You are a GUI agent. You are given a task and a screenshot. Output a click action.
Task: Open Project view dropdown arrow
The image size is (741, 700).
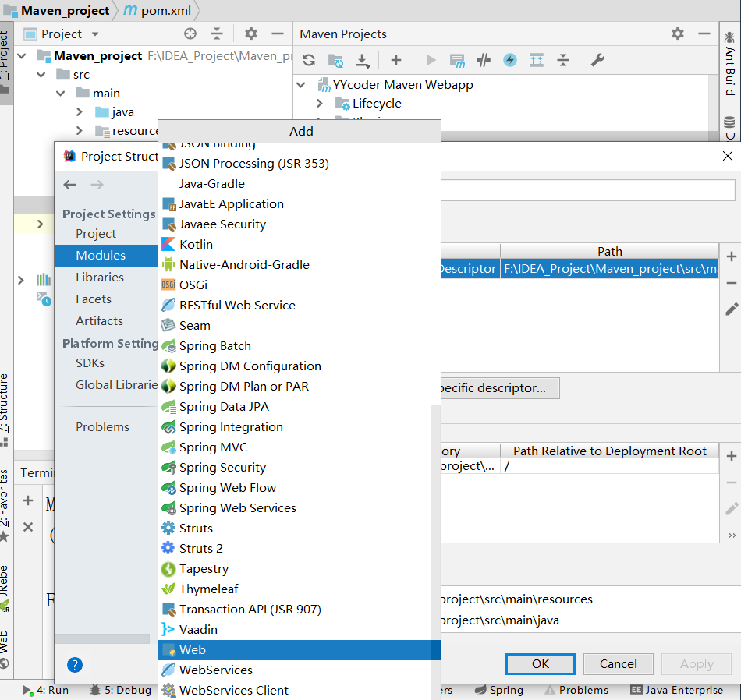click(95, 34)
